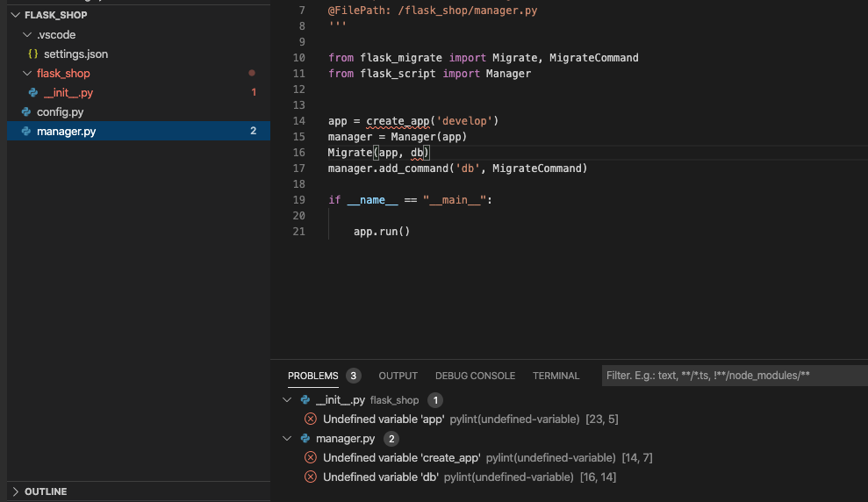Click MigrateCommand in the line 10 import
This screenshot has width=868, height=502.
(594, 58)
